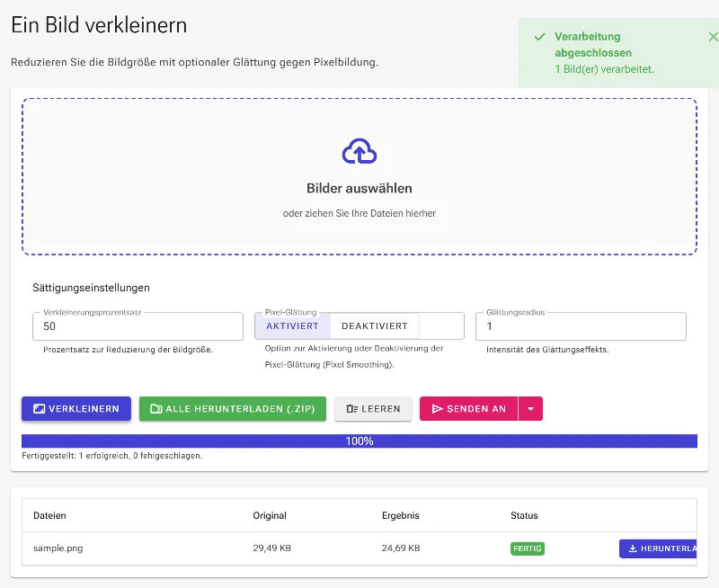
Task: Download sample.png via Herunterladen button
Action: pos(658,548)
